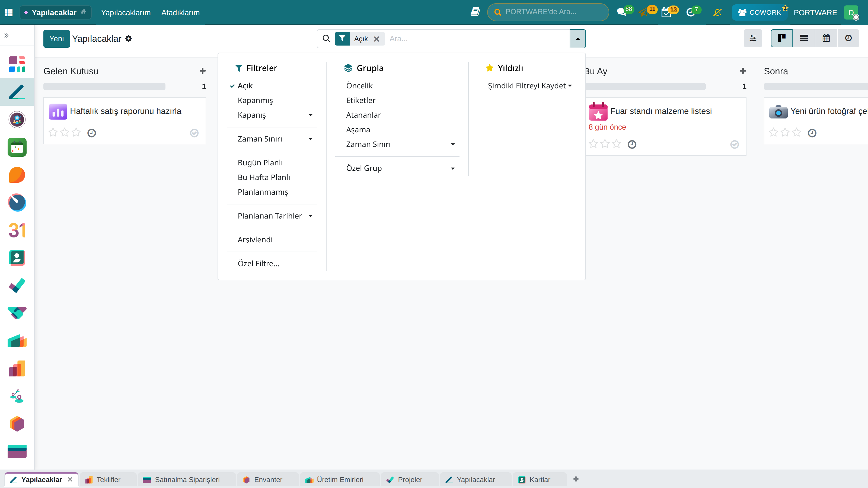This screenshot has width=868, height=488.
Task: Open the adjustment sliders settings button
Action: (x=753, y=38)
